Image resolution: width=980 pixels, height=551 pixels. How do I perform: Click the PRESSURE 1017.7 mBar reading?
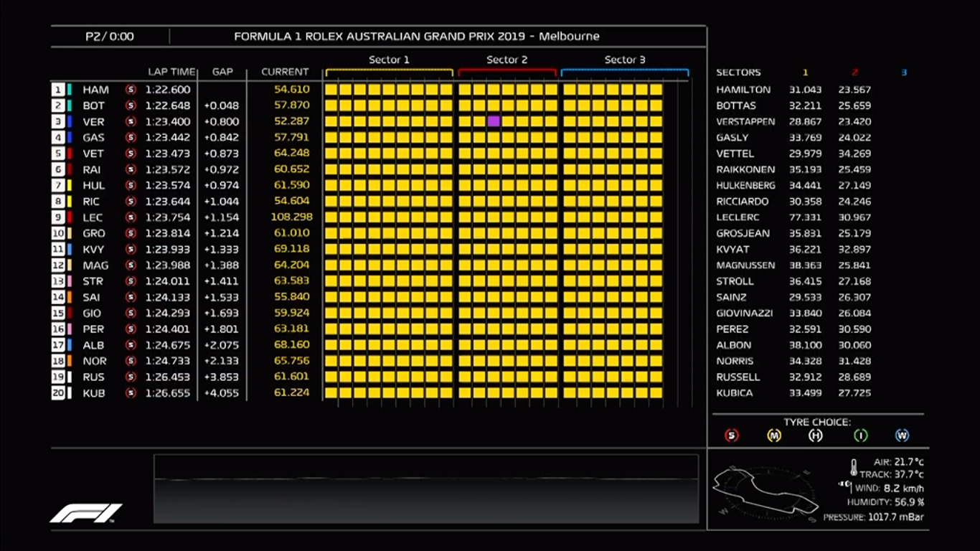coord(873,517)
